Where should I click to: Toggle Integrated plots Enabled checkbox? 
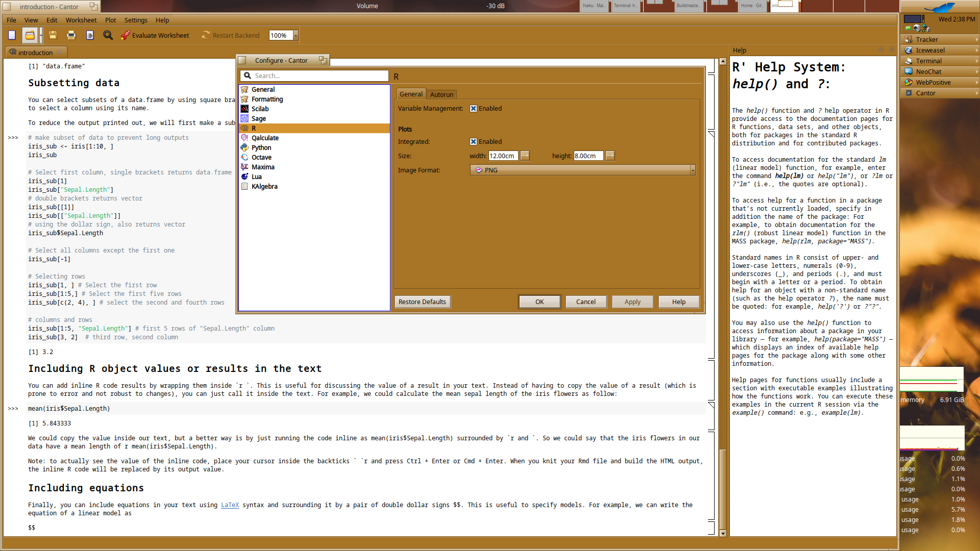(x=473, y=141)
